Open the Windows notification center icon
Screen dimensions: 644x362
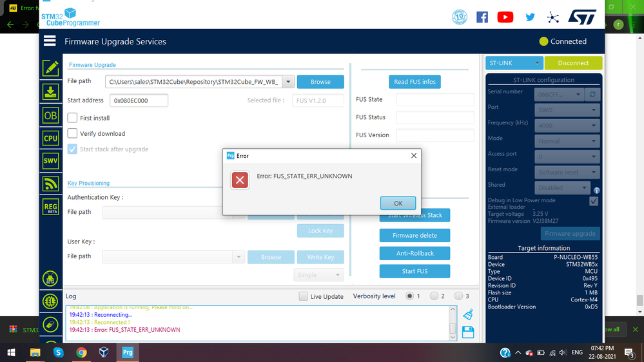click(x=630, y=352)
